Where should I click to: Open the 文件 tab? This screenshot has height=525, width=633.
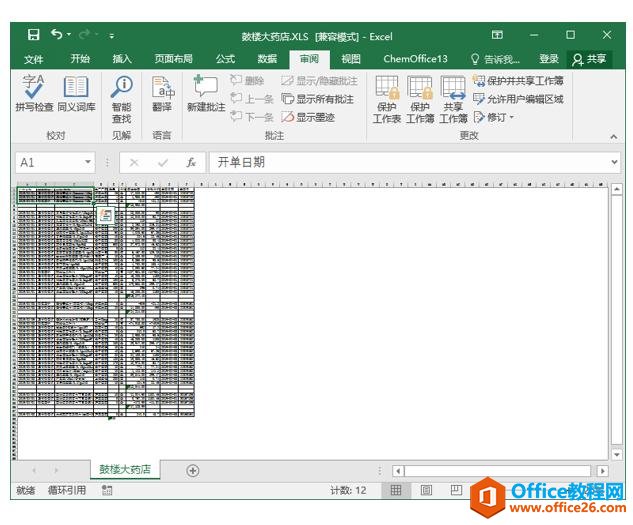[x=34, y=59]
